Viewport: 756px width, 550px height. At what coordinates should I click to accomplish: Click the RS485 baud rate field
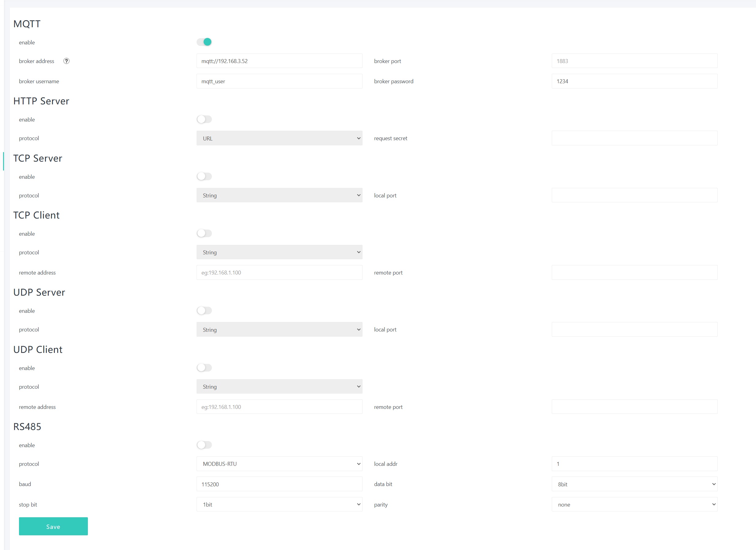click(279, 484)
